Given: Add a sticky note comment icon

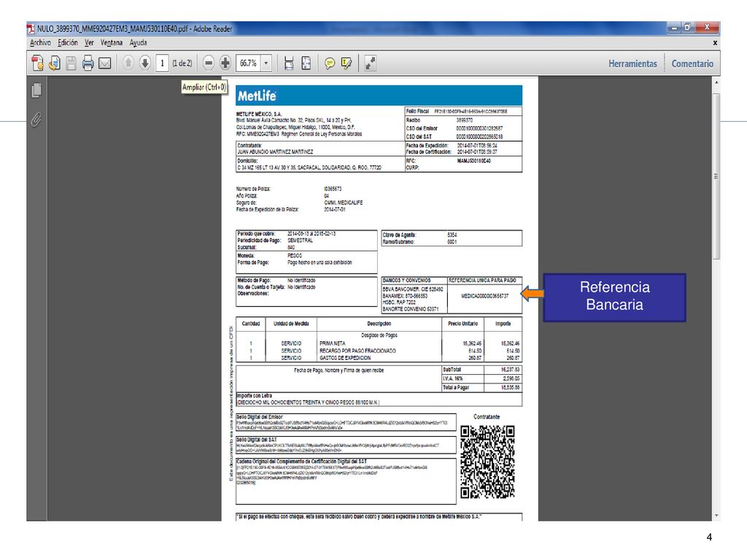Looking at the screenshot, I should [329, 63].
